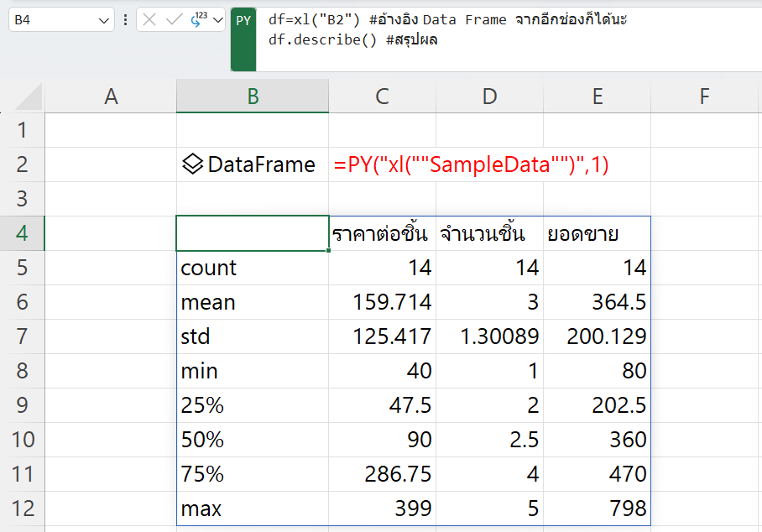
Task: Select column D header
Action: click(490, 96)
